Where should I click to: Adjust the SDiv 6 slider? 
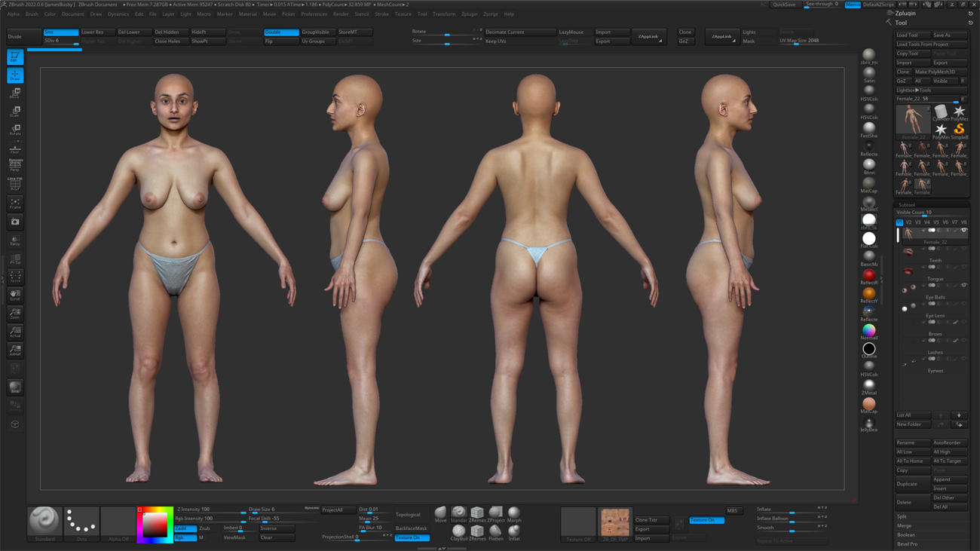click(x=61, y=41)
